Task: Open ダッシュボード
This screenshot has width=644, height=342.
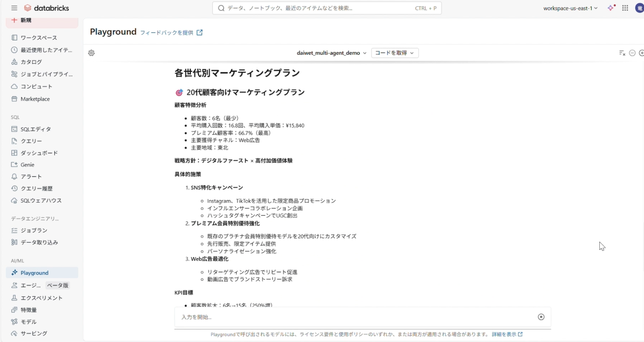Action: [x=39, y=153]
